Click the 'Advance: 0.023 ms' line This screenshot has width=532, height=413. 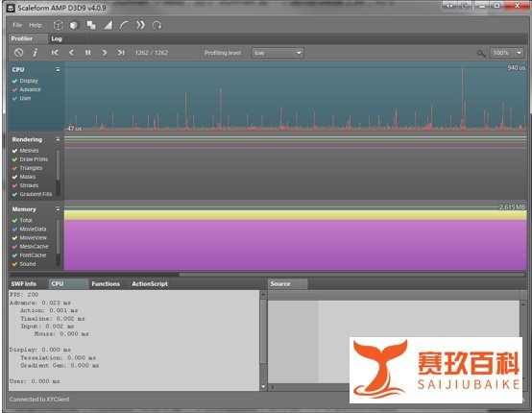pyautogui.click(x=40, y=303)
